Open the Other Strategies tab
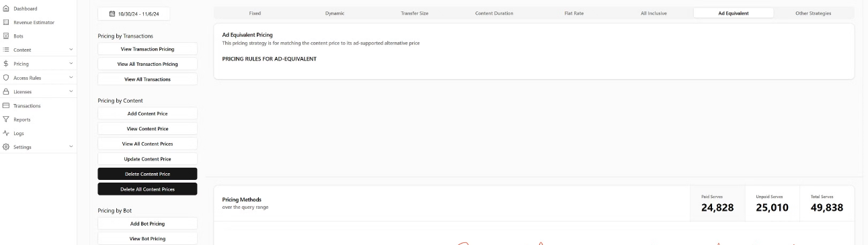Image resolution: width=868 pixels, height=245 pixels. pyautogui.click(x=813, y=13)
